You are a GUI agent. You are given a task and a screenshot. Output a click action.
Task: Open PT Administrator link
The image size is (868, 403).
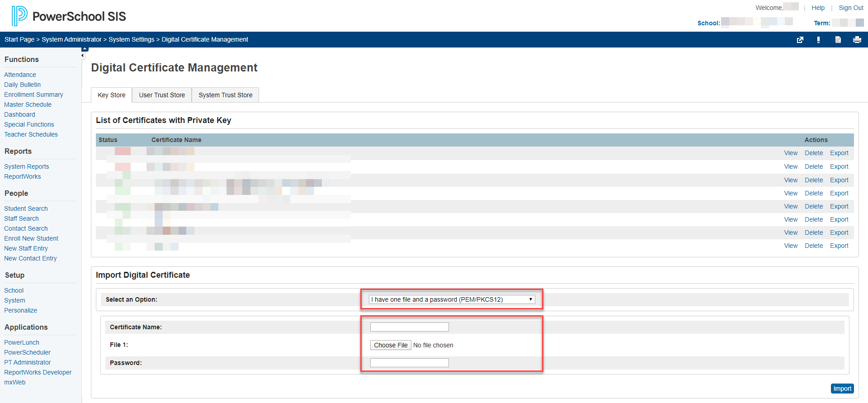point(27,362)
